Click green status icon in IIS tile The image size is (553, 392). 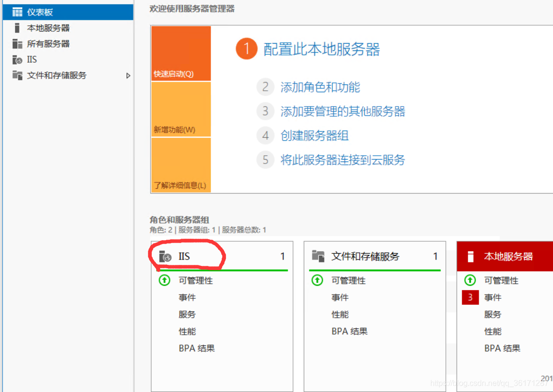165,280
